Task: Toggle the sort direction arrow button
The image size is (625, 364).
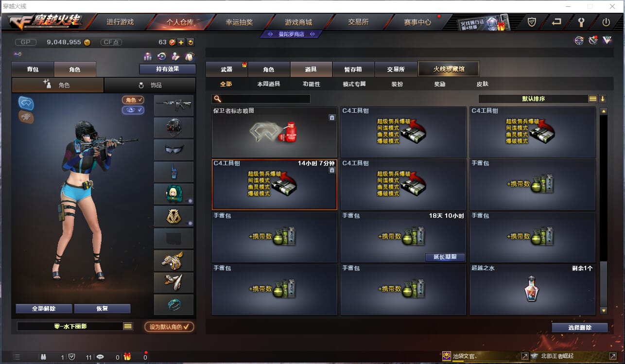Action: point(603,99)
